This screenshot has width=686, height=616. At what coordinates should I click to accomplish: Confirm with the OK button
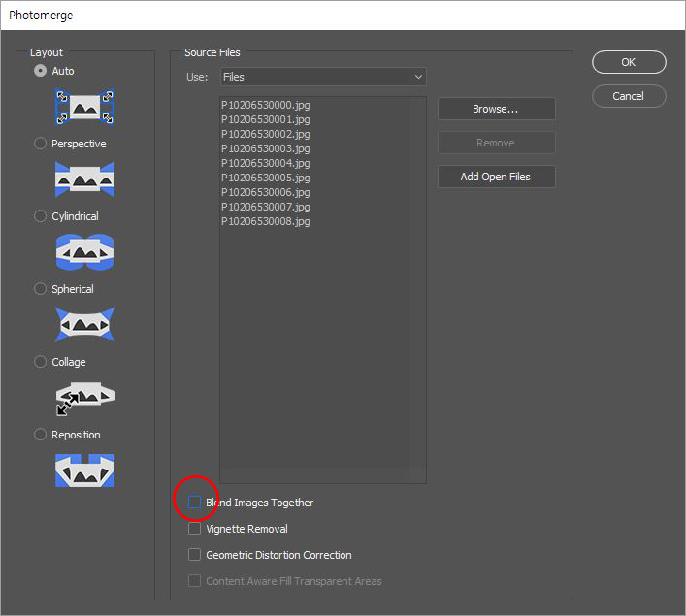(629, 62)
